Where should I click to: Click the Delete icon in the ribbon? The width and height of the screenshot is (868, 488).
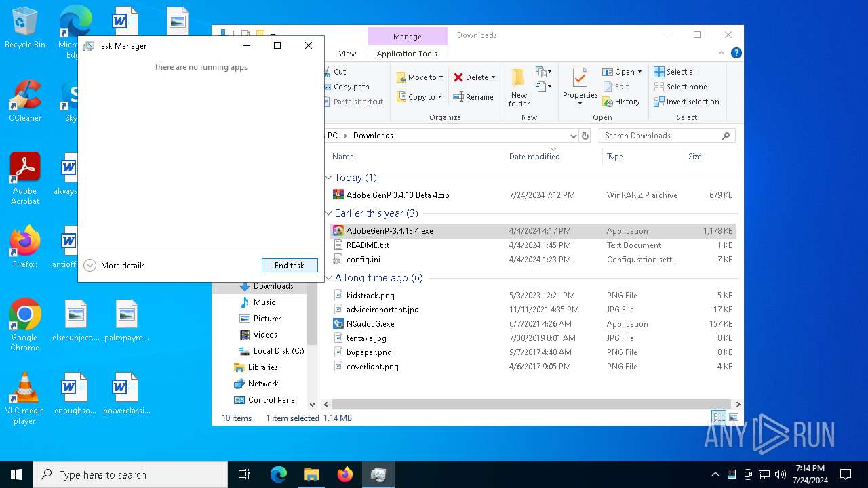point(458,77)
